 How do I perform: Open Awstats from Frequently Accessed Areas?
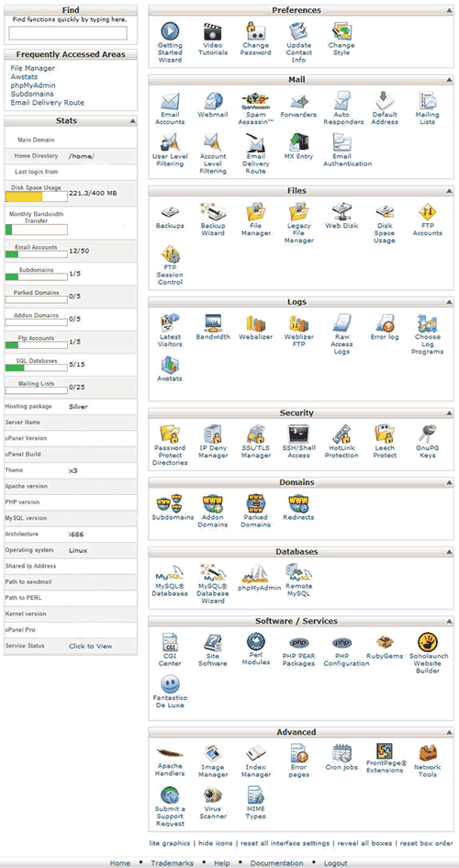pos(25,77)
